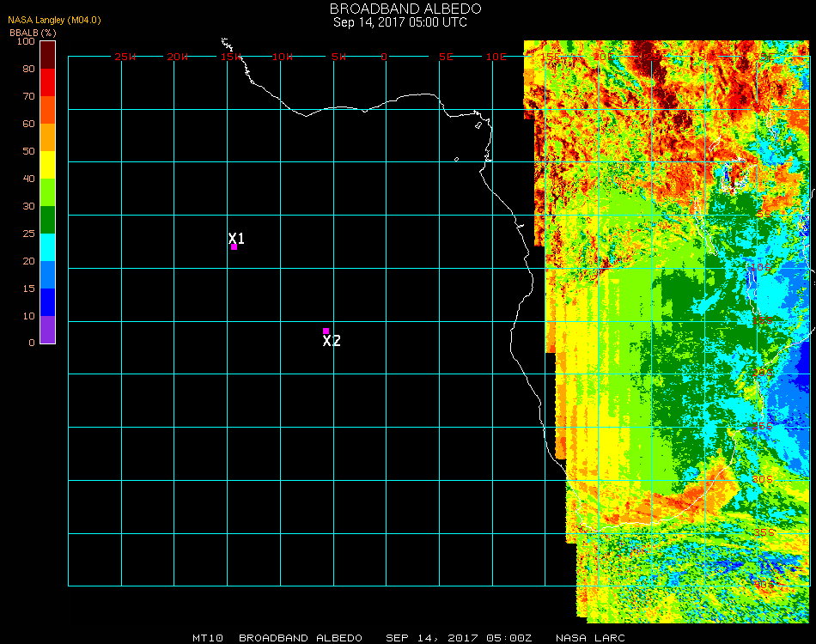Click the magenta X1 marker
Screen dimensions: 816x644
pyautogui.click(x=234, y=246)
